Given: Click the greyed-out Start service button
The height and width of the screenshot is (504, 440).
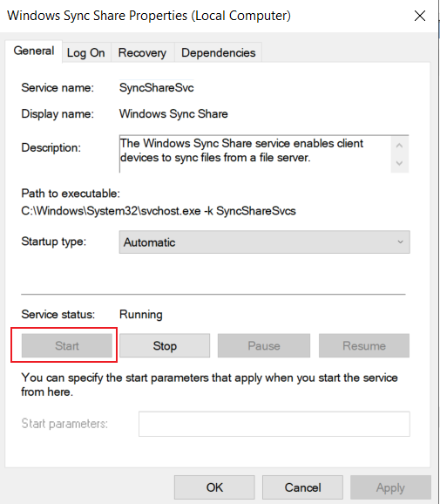Looking at the screenshot, I should point(67,345).
